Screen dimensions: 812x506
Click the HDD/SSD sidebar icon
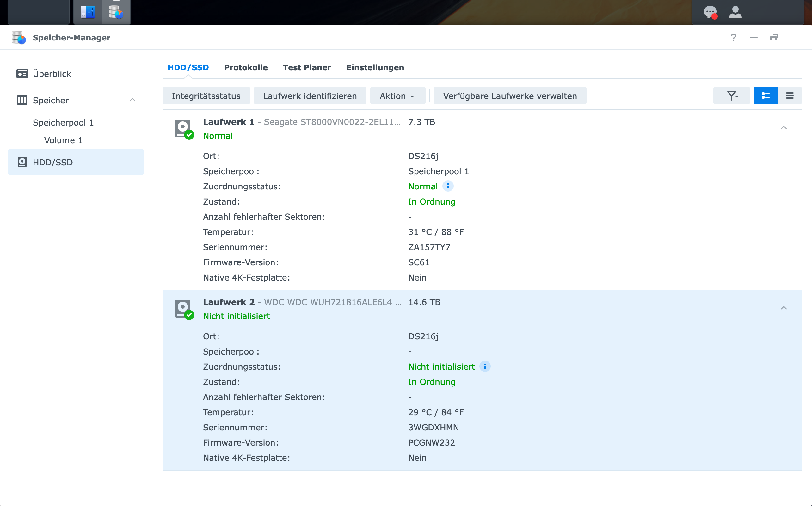tap(22, 162)
